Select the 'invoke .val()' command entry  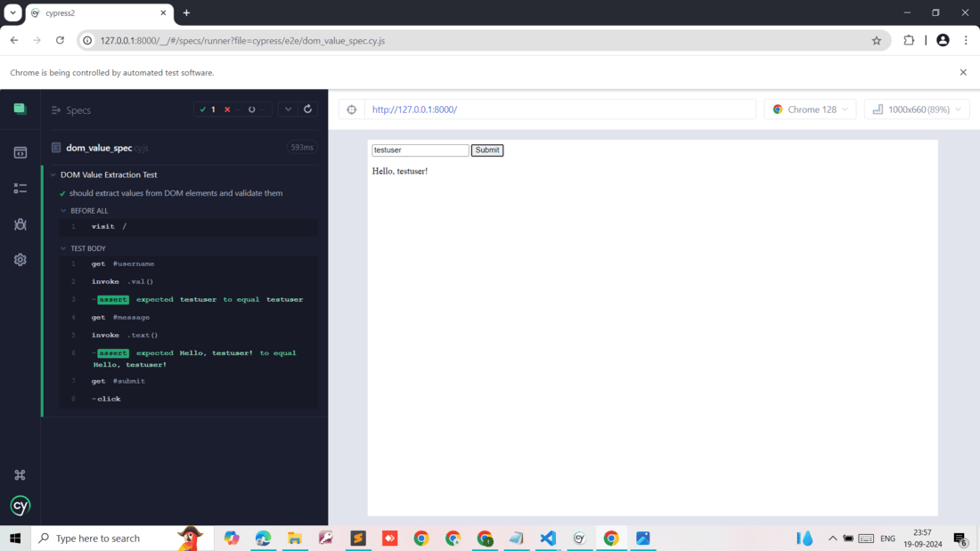point(188,282)
